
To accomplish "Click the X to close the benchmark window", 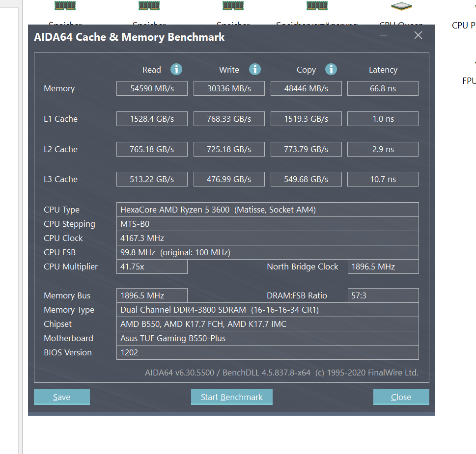I will coord(419,35).
